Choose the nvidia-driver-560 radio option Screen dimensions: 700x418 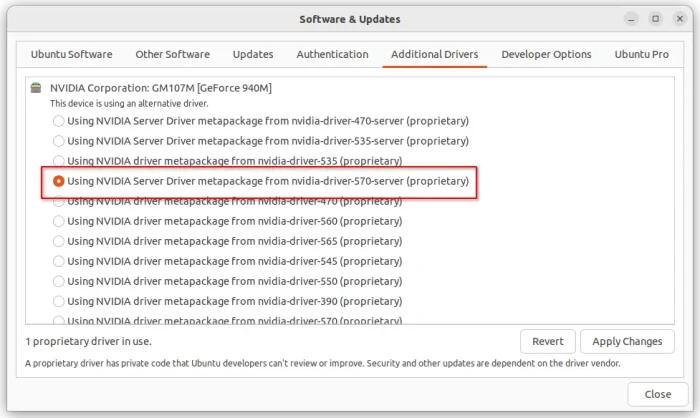coord(58,221)
